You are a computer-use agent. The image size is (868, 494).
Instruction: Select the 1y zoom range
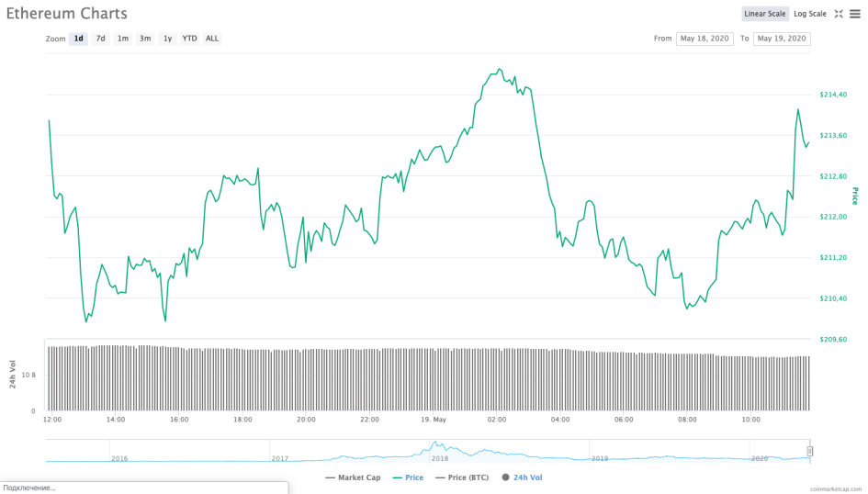168,39
